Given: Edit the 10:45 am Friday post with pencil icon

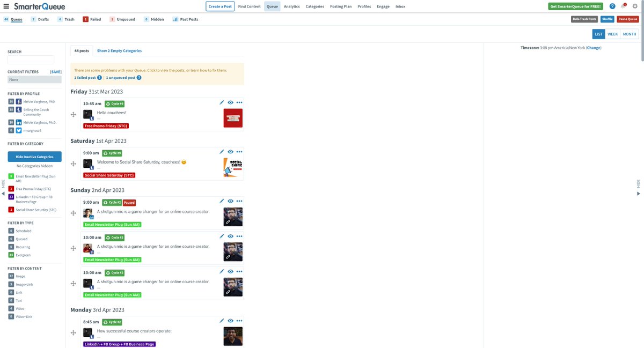Looking at the screenshot, I should coord(222,102).
